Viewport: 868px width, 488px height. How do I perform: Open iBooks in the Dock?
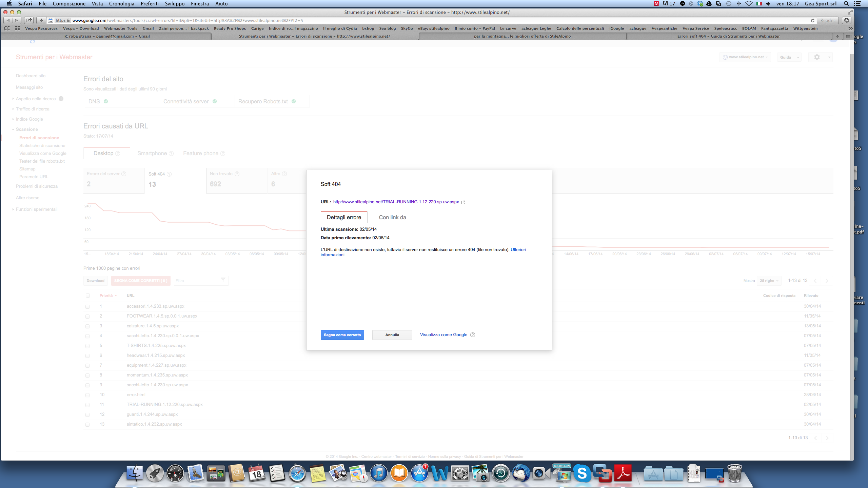(399, 473)
